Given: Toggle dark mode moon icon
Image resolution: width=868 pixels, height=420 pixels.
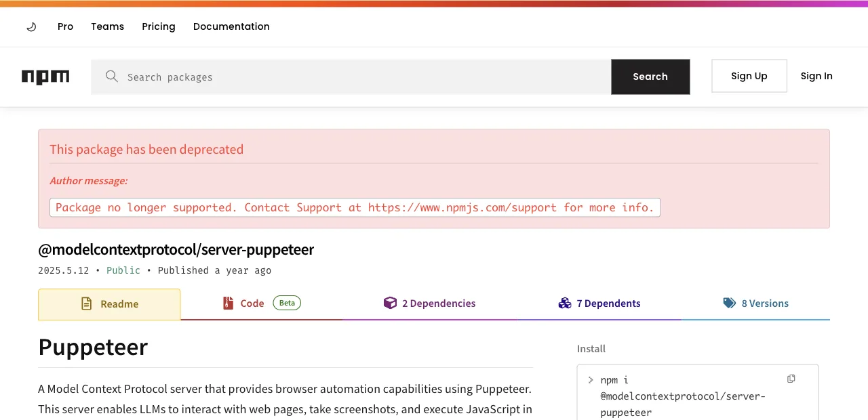Looking at the screenshot, I should (x=31, y=27).
